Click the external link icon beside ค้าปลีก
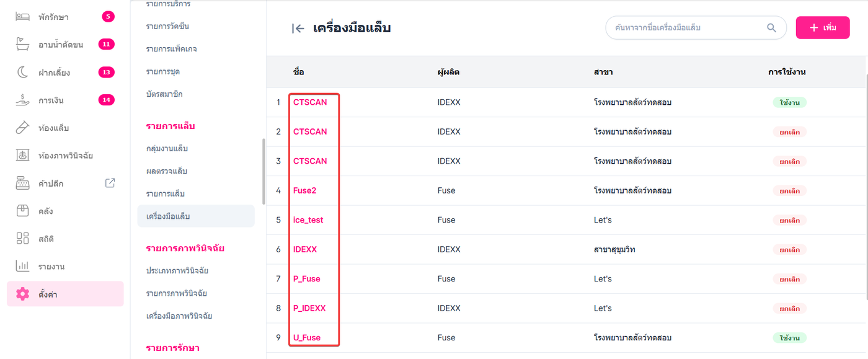The image size is (868, 359). click(x=110, y=183)
